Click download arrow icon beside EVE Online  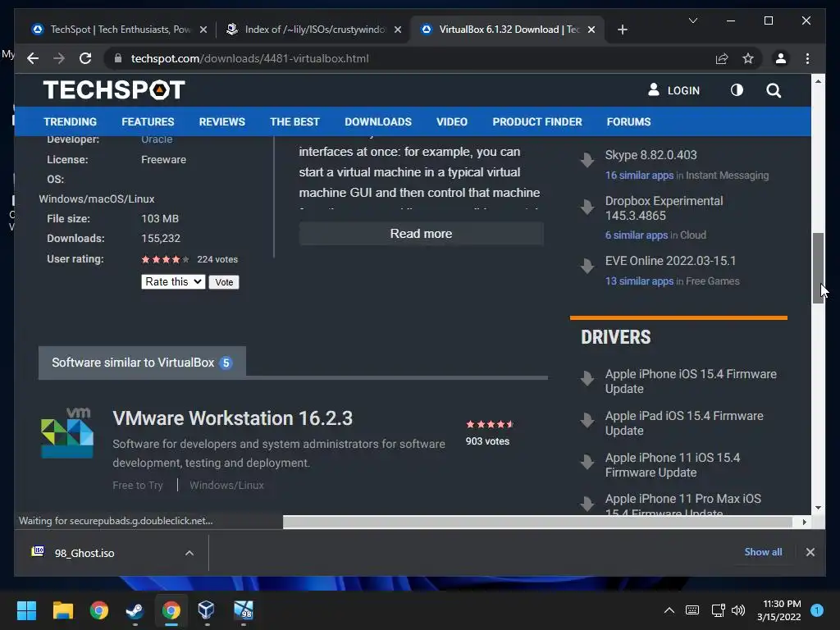[x=587, y=265]
